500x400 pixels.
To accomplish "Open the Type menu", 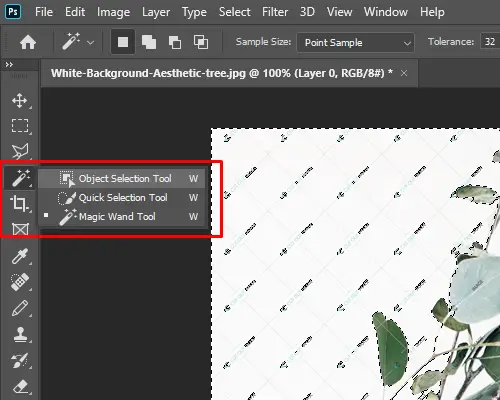I will (194, 12).
